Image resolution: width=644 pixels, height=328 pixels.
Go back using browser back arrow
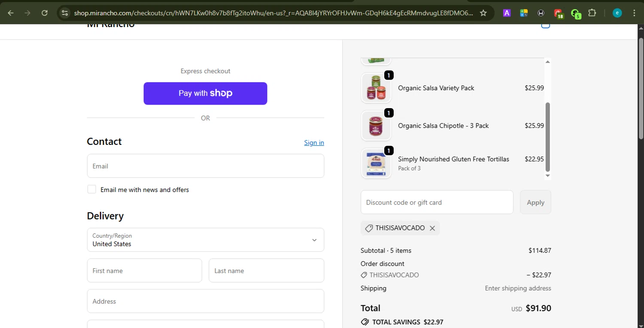tap(11, 13)
